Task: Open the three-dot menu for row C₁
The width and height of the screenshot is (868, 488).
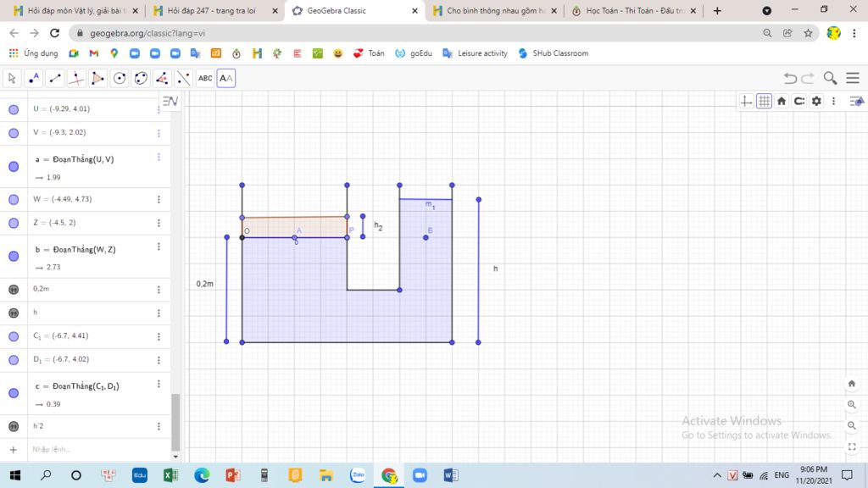Action: 159,336
